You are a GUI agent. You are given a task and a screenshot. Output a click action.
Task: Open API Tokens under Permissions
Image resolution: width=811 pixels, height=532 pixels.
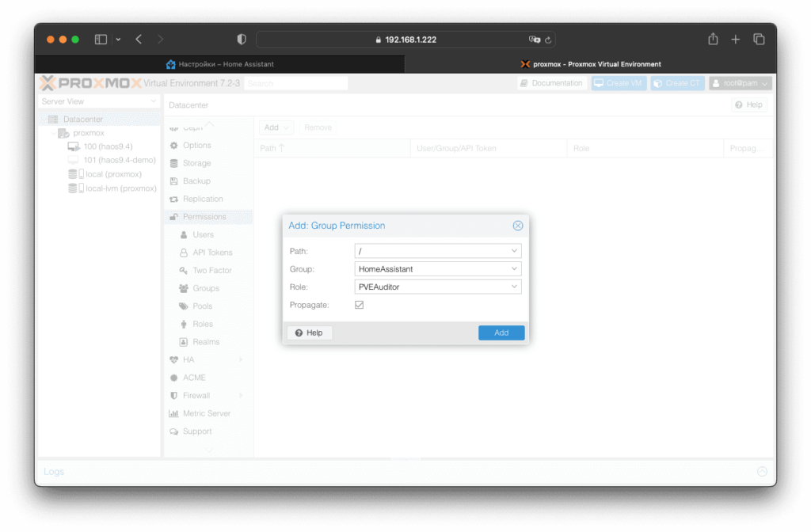coord(208,253)
